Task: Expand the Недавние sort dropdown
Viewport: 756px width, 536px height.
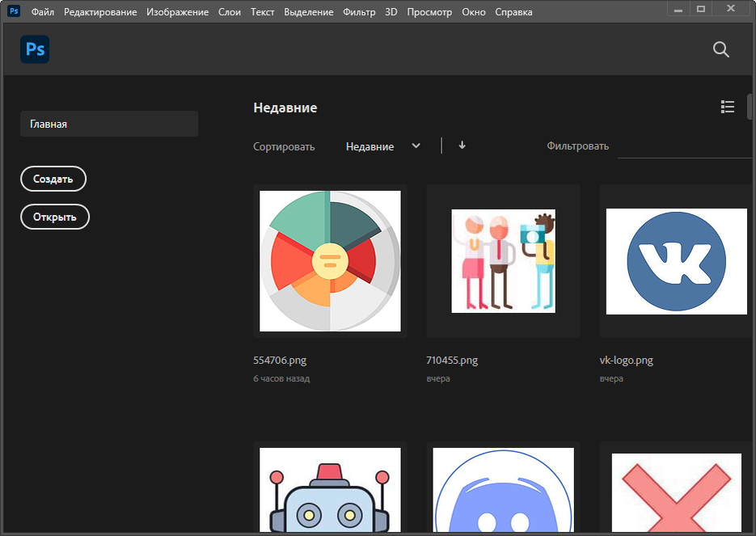Action: pos(382,146)
